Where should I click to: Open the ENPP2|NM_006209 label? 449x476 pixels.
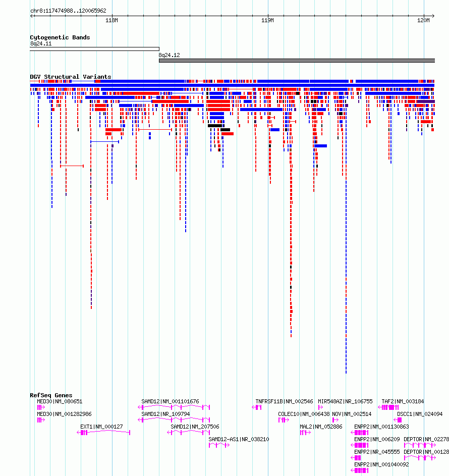[377, 439]
